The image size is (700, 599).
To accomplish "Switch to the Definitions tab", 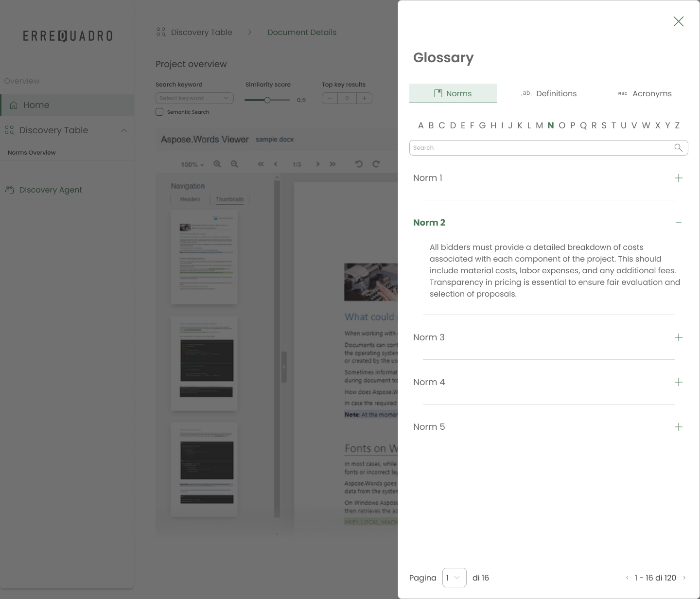I will (549, 93).
